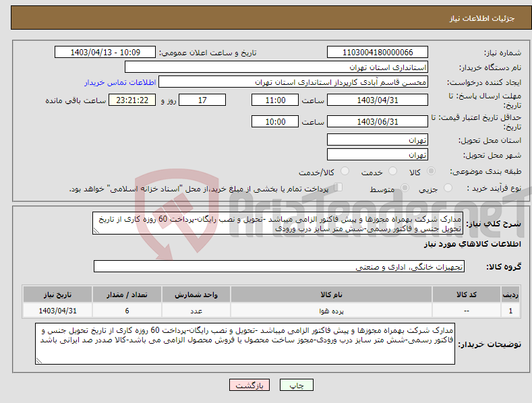Click the گروه کالا field تجهیزات خانگی

tap(279, 266)
